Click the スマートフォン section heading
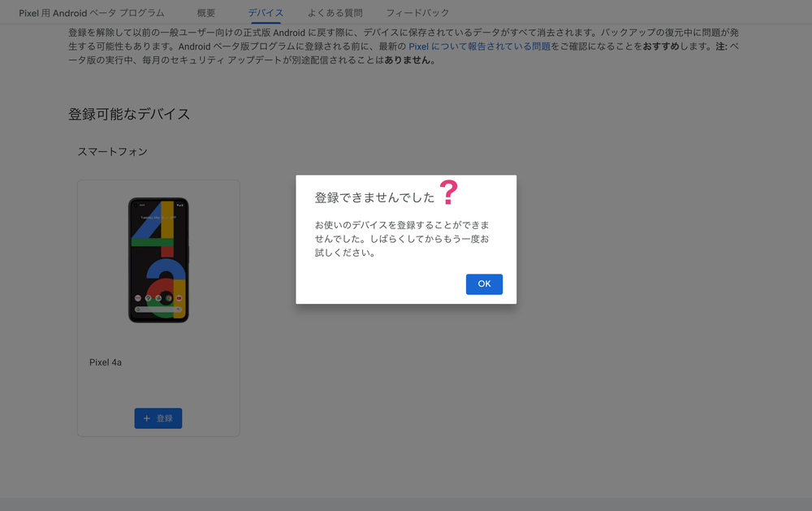This screenshot has height=511, width=812. (x=114, y=151)
